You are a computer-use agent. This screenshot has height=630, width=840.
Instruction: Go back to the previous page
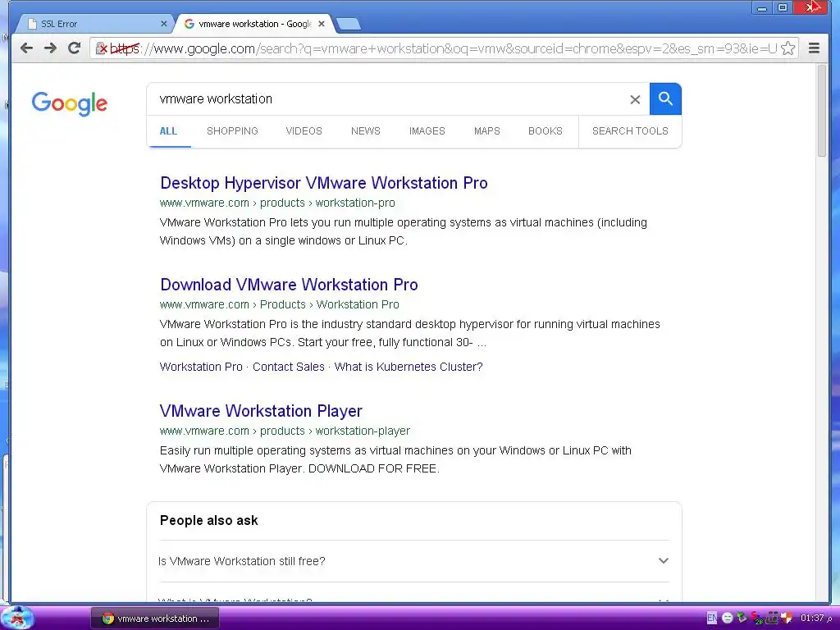(x=26, y=48)
